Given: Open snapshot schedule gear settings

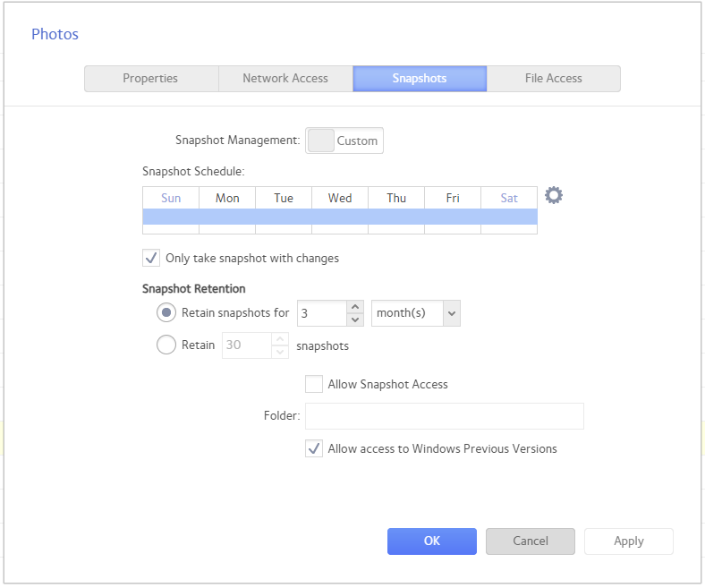Looking at the screenshot, I should (x=554, y=196).
